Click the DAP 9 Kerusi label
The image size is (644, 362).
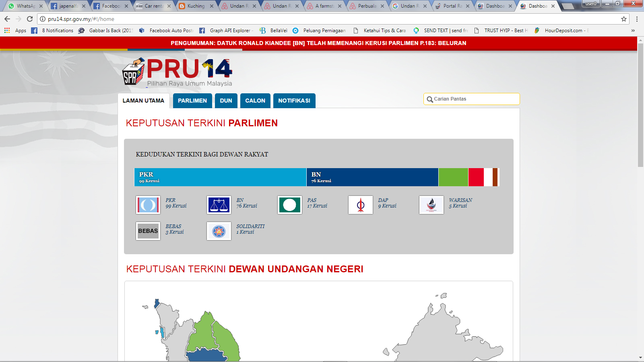(x=387, y=203)
